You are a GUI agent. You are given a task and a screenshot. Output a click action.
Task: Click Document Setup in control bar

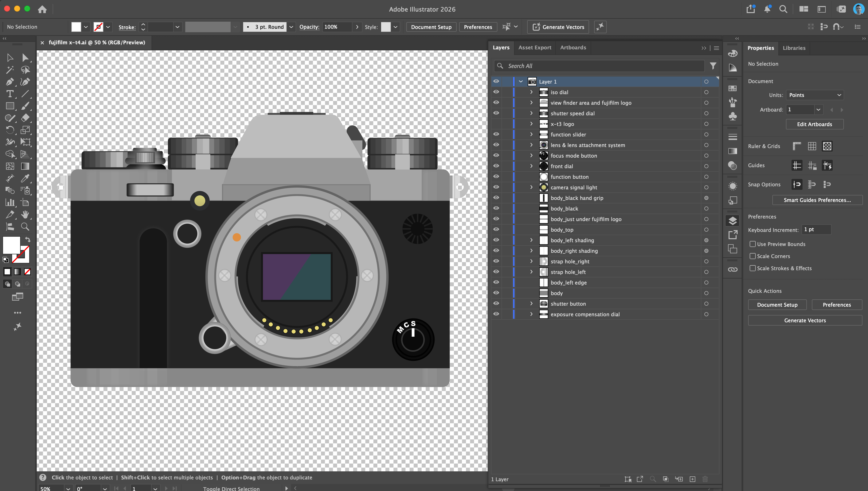[431, 27]
